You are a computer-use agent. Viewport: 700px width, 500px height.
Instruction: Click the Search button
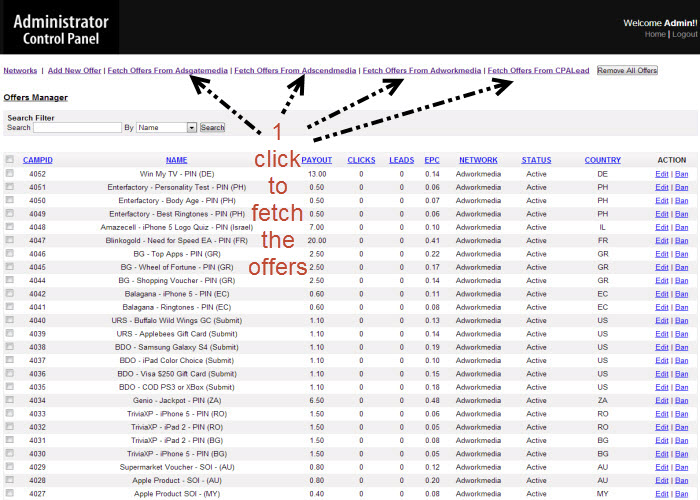coord(212,128)
